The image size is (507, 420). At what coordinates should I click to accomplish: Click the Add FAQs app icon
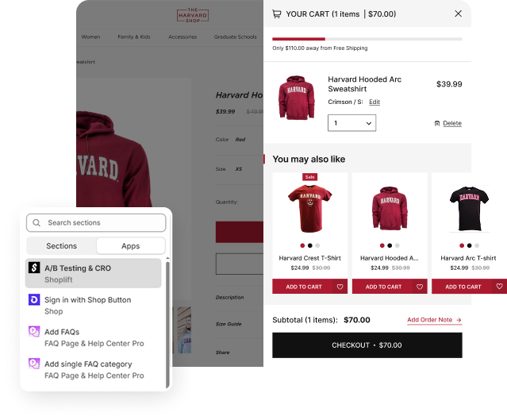(x=34, y=331)
